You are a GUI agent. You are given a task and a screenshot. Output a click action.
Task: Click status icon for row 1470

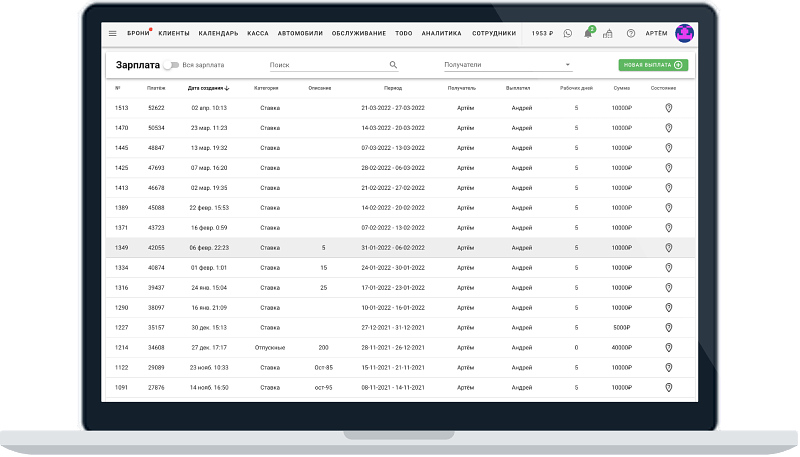pos(669,128)
